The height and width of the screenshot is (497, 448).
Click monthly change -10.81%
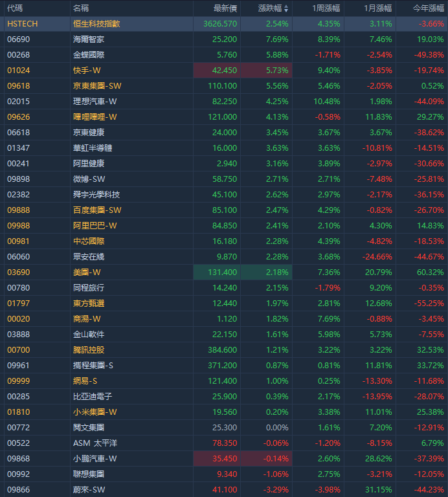377,148
